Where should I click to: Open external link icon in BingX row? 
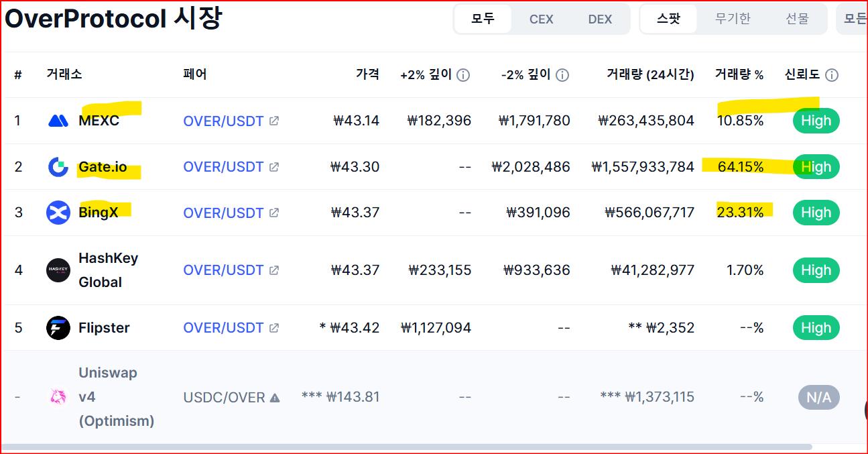[x=274, y=213]
